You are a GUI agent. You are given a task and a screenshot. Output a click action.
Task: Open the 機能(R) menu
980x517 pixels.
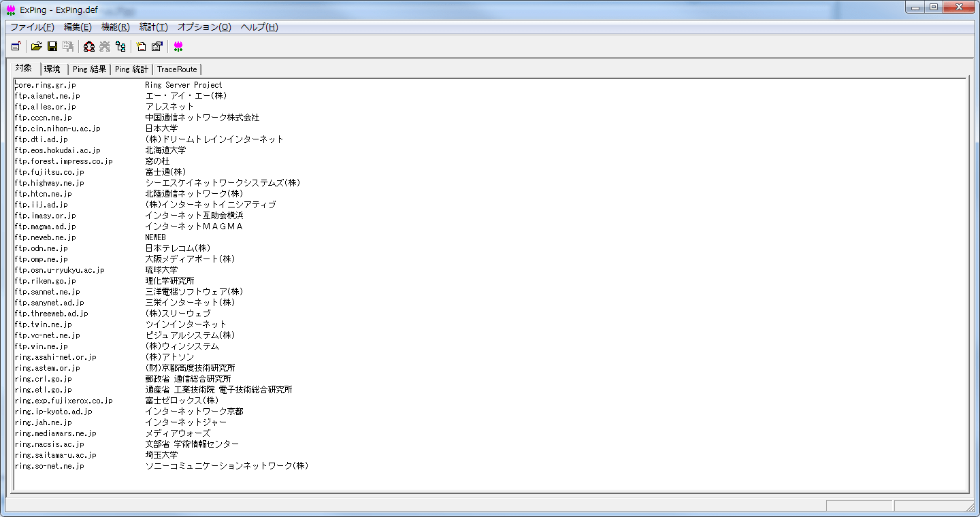(115, 27)
